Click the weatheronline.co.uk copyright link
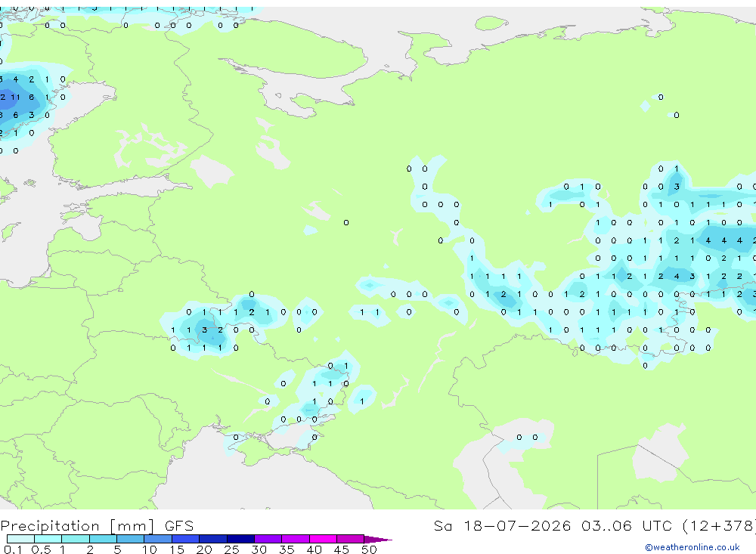This screenshot has height=554, width=756. pos(692,547)
